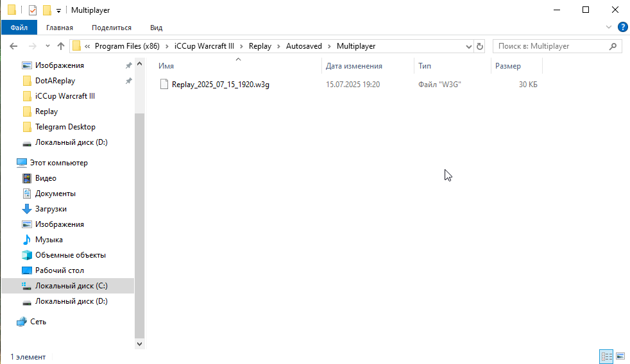Switch to the Вид ribbon tab
Viewport: 630px width, 364px height.
click(x=157, y=28)
